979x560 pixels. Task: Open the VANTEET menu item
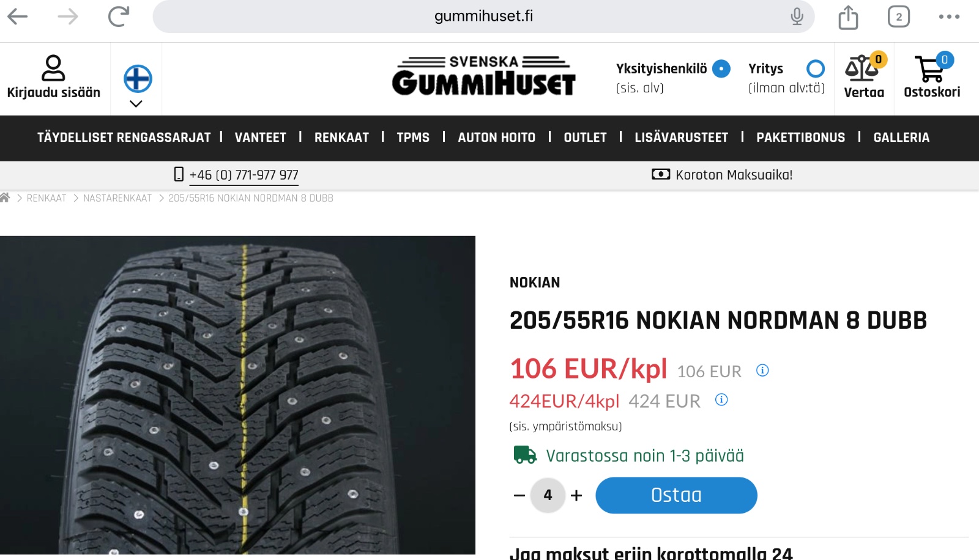coord(261,138)
